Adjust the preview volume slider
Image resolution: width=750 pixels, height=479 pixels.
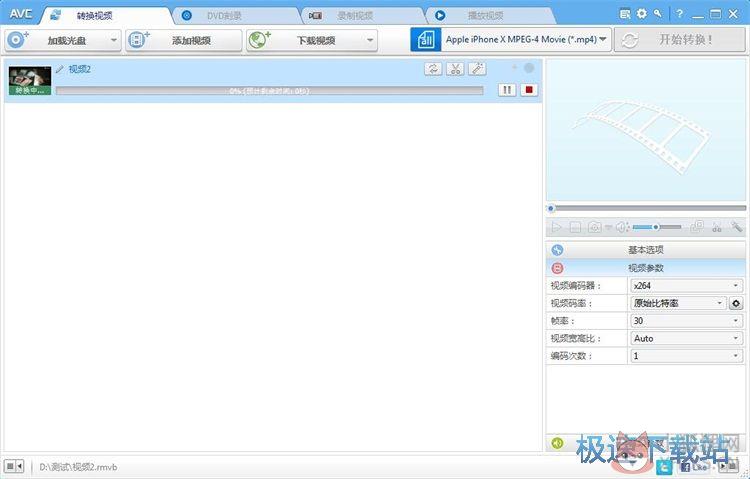657,227
